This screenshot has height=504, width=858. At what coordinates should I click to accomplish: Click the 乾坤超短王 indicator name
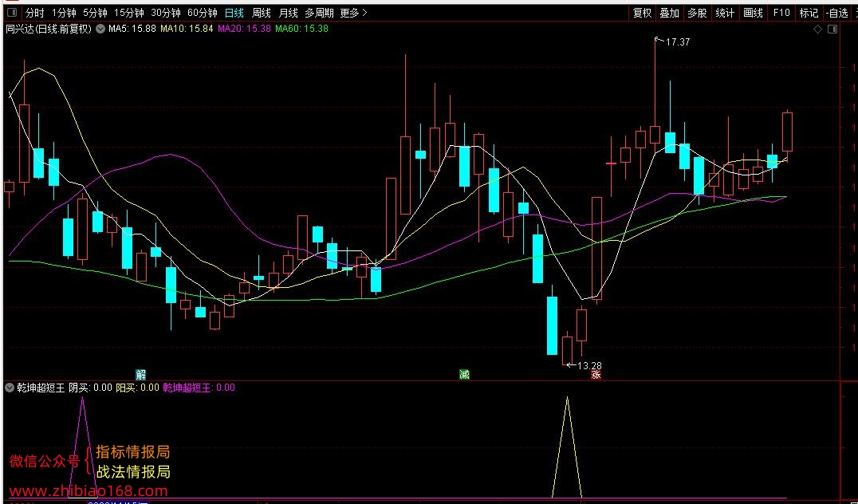pos(41,388)
